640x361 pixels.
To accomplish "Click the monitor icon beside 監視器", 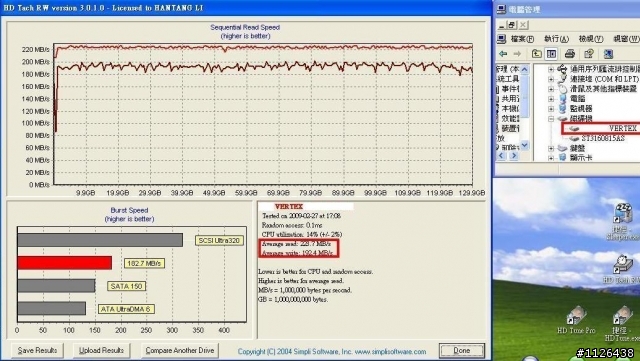I will [562, 109].
